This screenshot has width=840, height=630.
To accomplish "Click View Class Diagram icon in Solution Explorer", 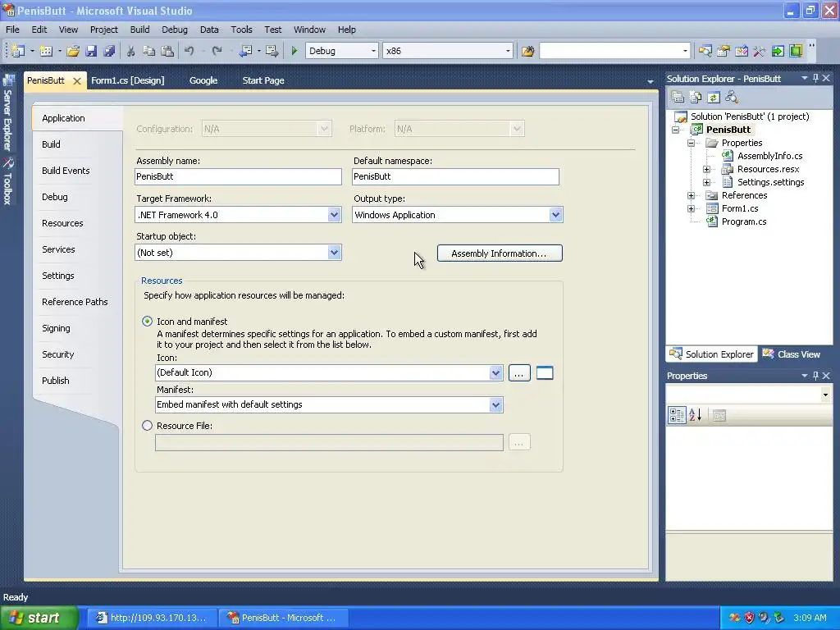I will click(x=731, y=97).
